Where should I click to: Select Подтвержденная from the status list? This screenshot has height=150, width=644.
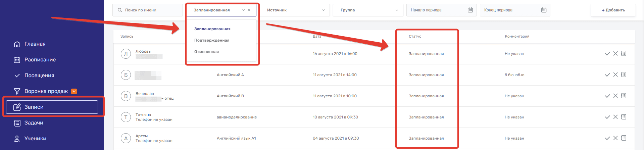[212, 40]
